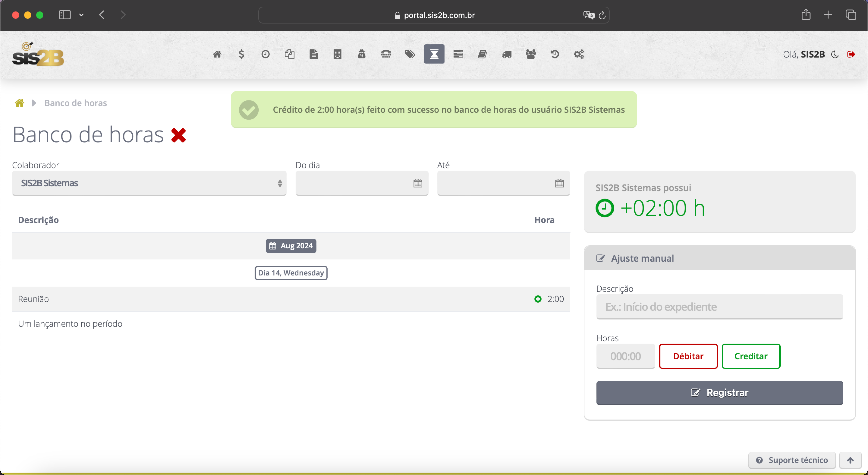868x475 pixels.
Task: Select the Creditar option
Action: pyautogui.click(x=751, y=356)
